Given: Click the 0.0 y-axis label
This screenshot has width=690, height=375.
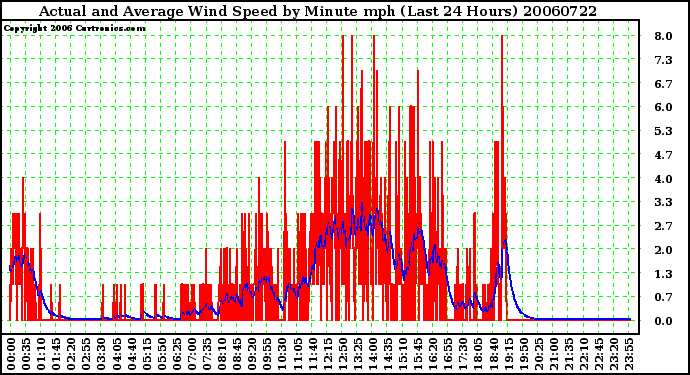Looking at the screenshot, I should (663, 321).
